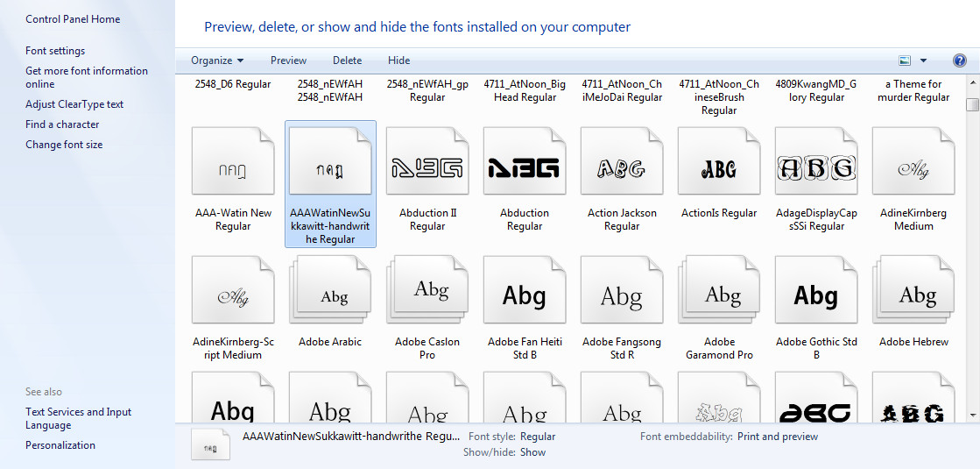The height and width of the screenshot is (469, 980).
Task: Select the Adobe Garamond Pro font icon
Action: coord(719,289)
